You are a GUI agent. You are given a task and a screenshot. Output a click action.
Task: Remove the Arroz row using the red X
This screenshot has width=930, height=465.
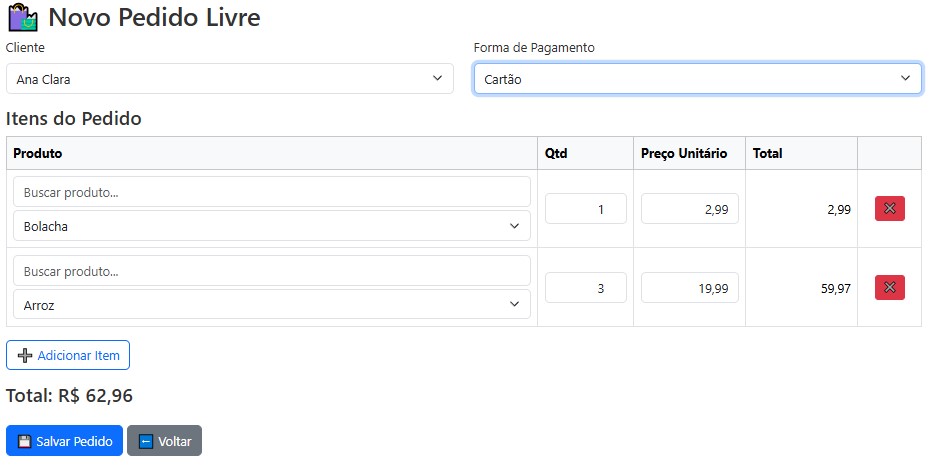click(x=889, y=287)
